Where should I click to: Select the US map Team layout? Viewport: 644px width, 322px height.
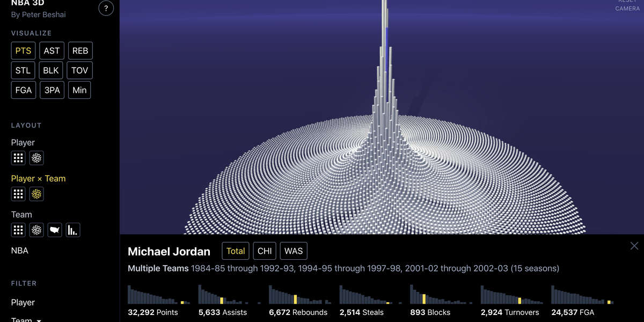pos(55,230)
